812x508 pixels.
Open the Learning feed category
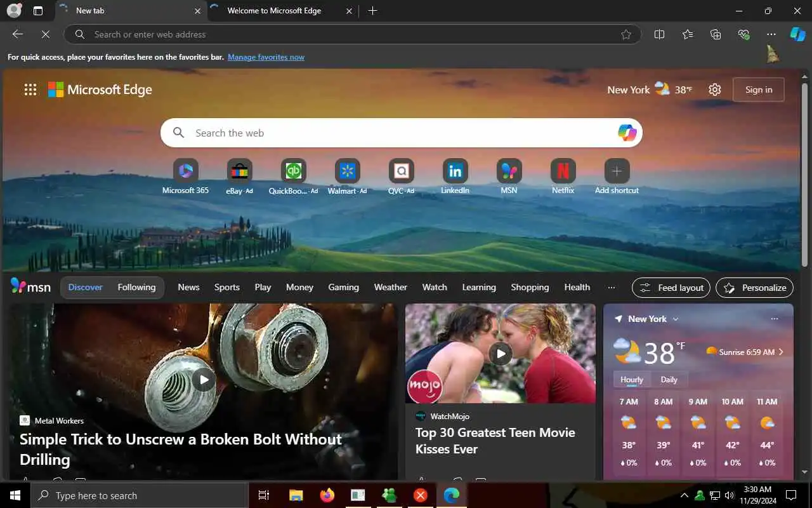pos(479,287)
